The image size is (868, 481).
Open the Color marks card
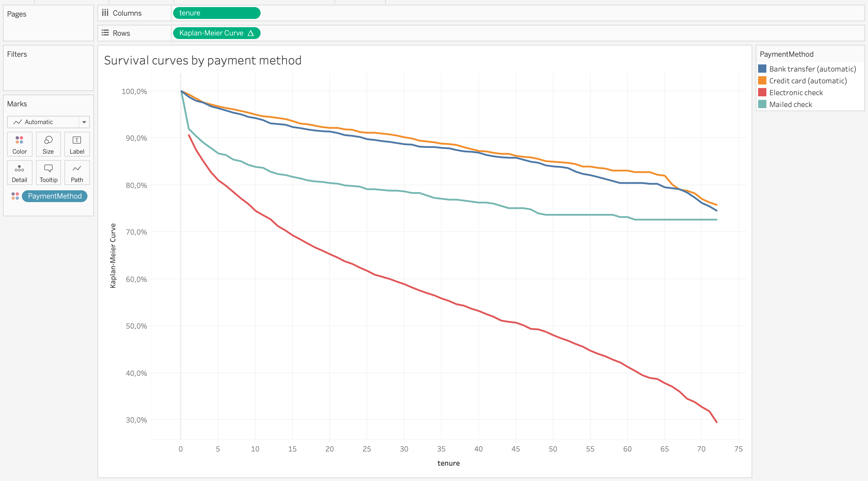[x=19, y=144]
